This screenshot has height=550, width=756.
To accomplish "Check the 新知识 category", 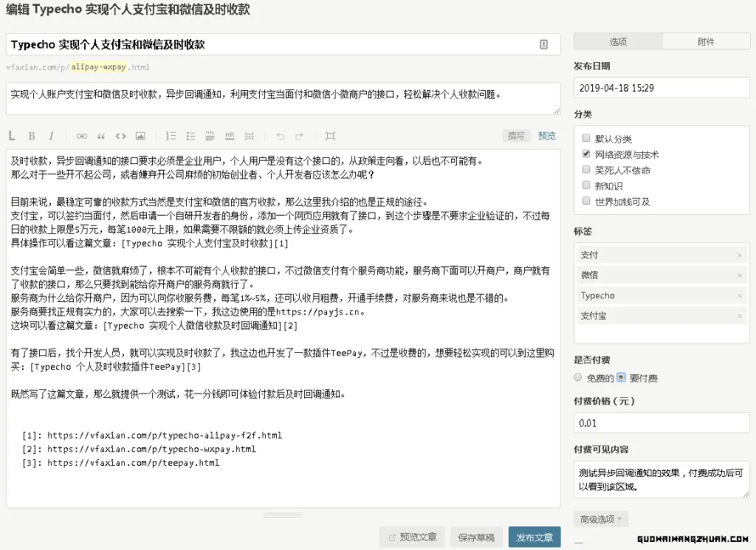I will [x=586, y=185].
